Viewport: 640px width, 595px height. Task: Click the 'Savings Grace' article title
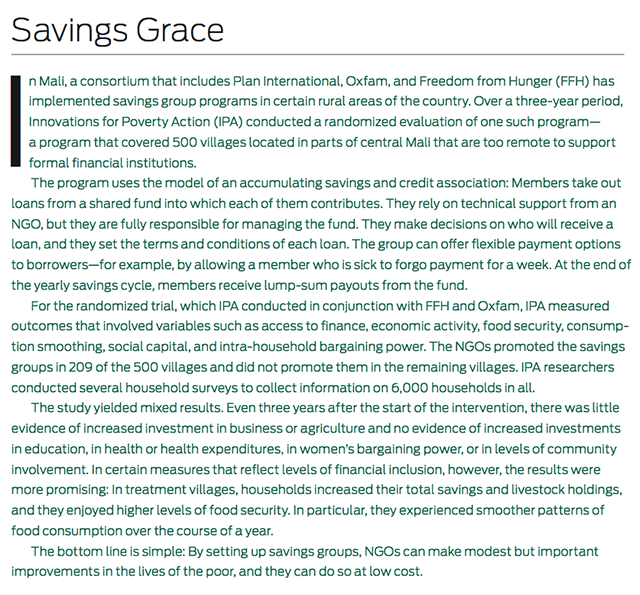pyautogui.click(x=118, y=31)
